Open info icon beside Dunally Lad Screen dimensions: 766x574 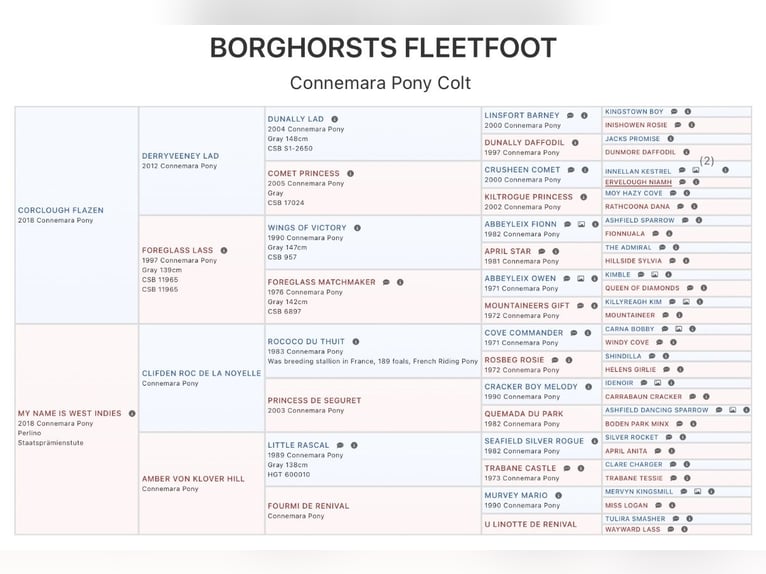click(x=335, y=119)
